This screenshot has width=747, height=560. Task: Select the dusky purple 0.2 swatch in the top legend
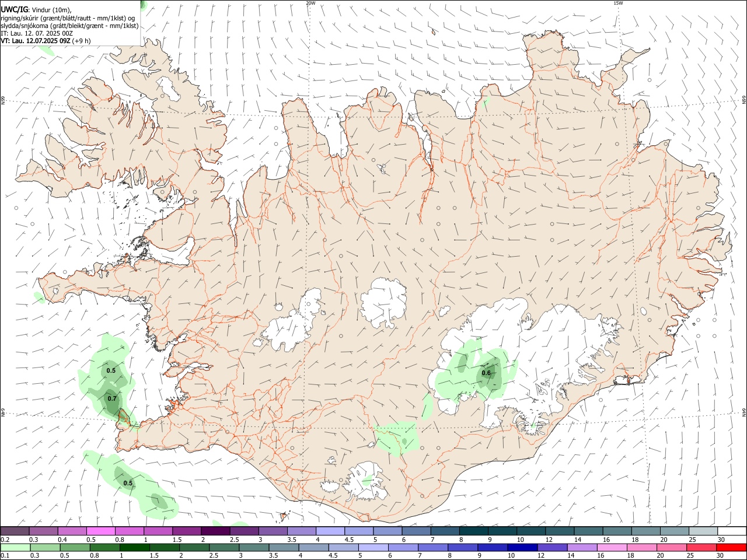click(15, 531)
